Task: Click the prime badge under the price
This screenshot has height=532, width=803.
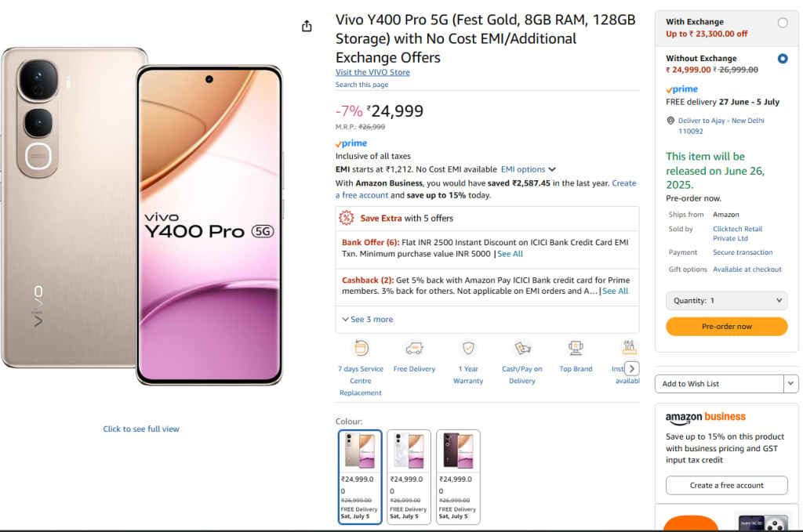Action: click(x=351, y=143)
